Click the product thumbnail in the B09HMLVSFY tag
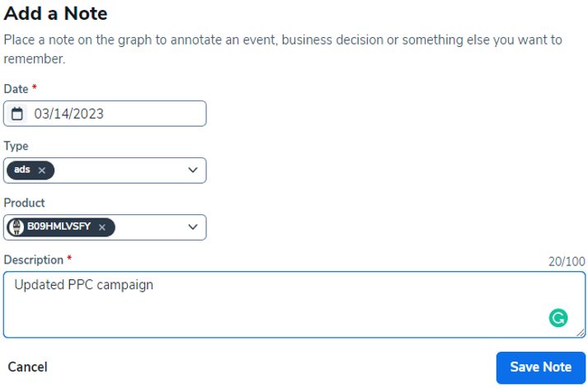This screenshot has height=388, width=588. point(17,227)
